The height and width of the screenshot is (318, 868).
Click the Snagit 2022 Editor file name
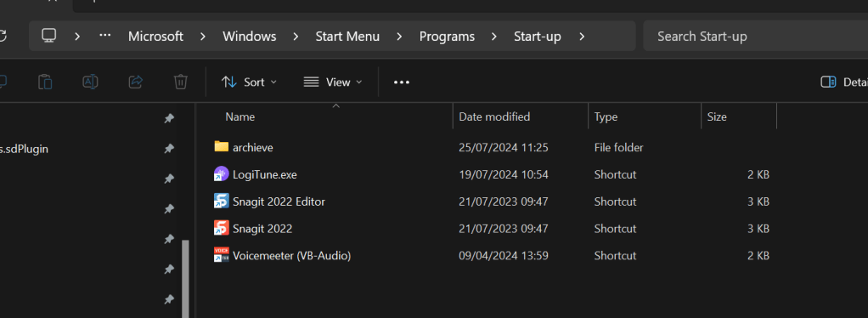[279, 202]
